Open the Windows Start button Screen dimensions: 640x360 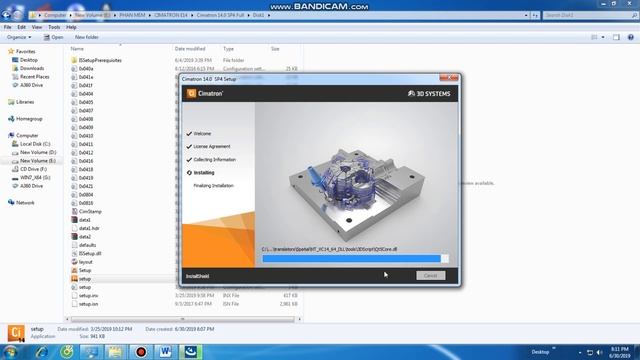click(x=10, y=352)
